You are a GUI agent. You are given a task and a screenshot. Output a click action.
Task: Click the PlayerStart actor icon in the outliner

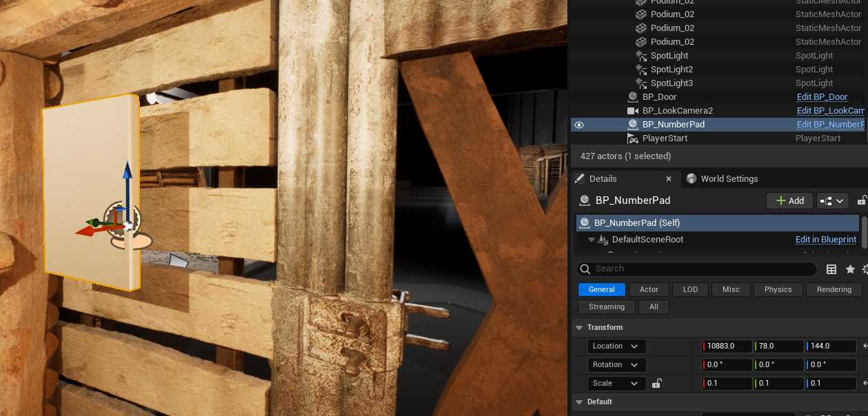click(632, 138)
